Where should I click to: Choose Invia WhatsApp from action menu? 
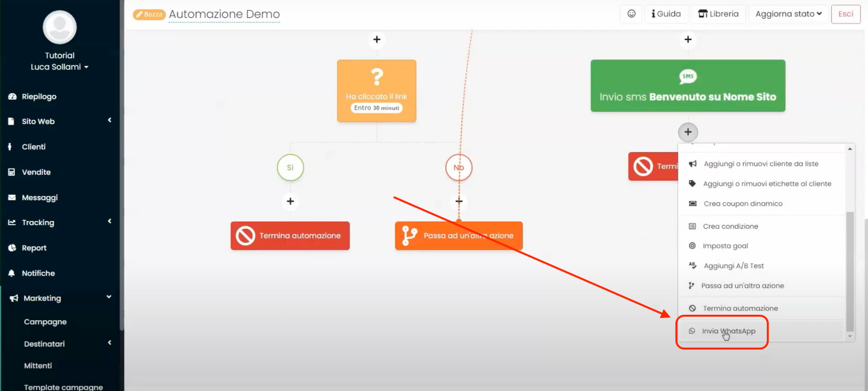[728, 331]
